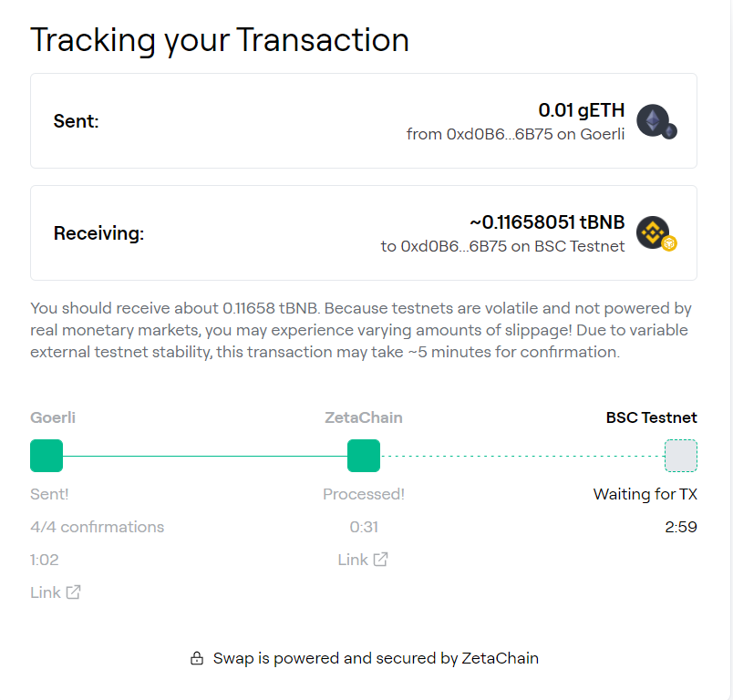
Task: Click the dashed ZetaChain-to-BSC progress line
Action: coord(522,456)
